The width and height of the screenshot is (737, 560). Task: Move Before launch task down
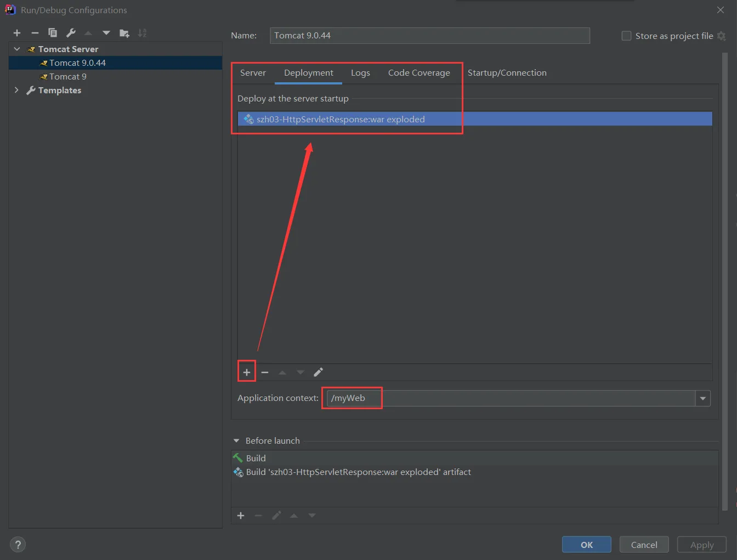[312, 516]
